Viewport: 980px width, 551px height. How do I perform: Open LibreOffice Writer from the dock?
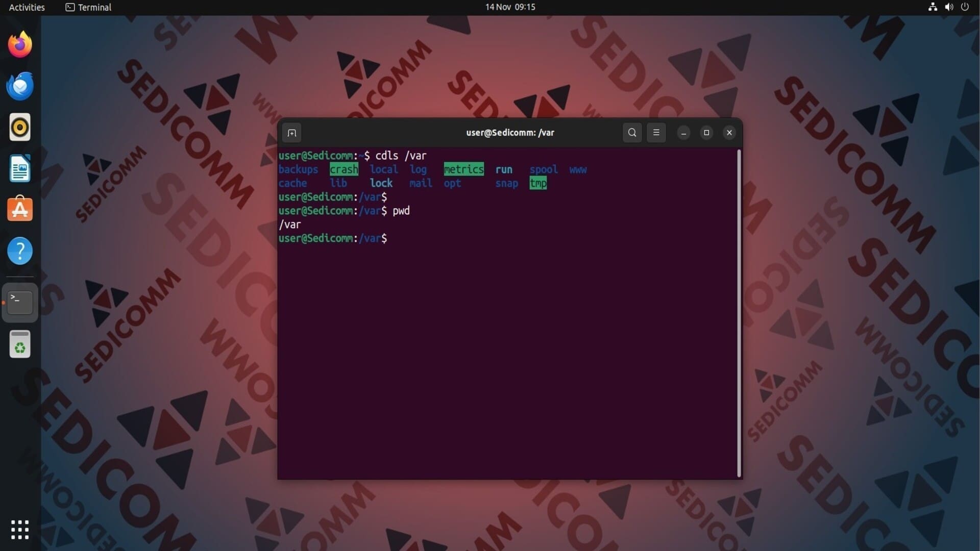pyautogui.click(x=20, y=168)
